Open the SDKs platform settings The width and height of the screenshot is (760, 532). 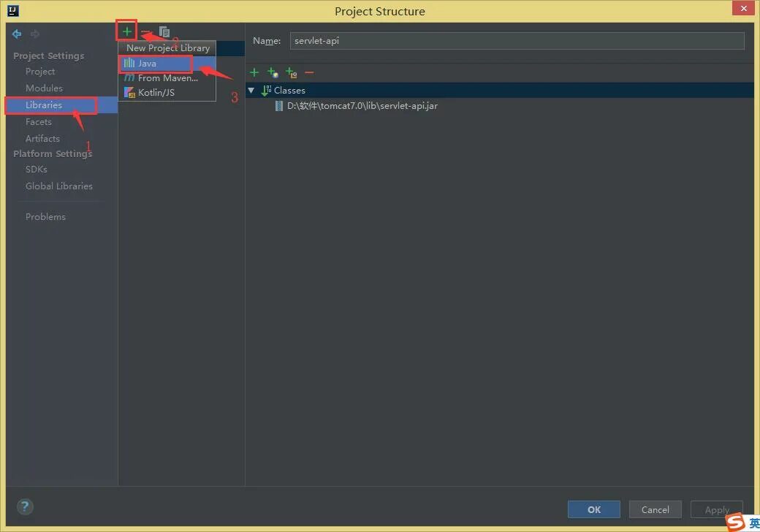click(x=37, y=169)
